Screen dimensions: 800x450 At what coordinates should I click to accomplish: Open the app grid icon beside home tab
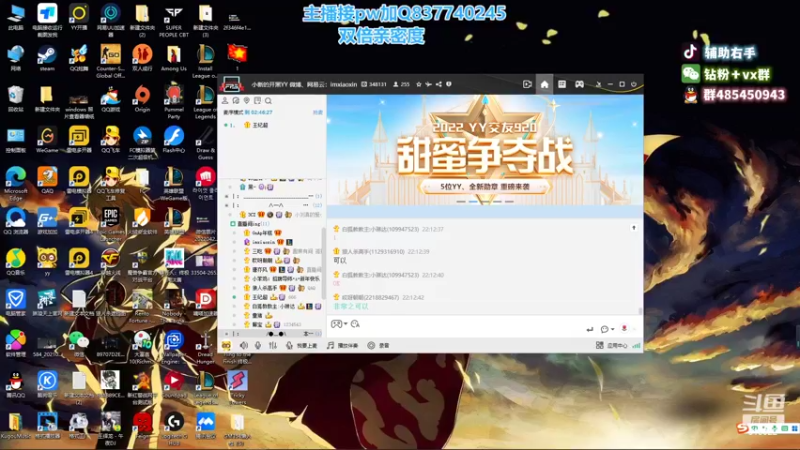point(562,84)
